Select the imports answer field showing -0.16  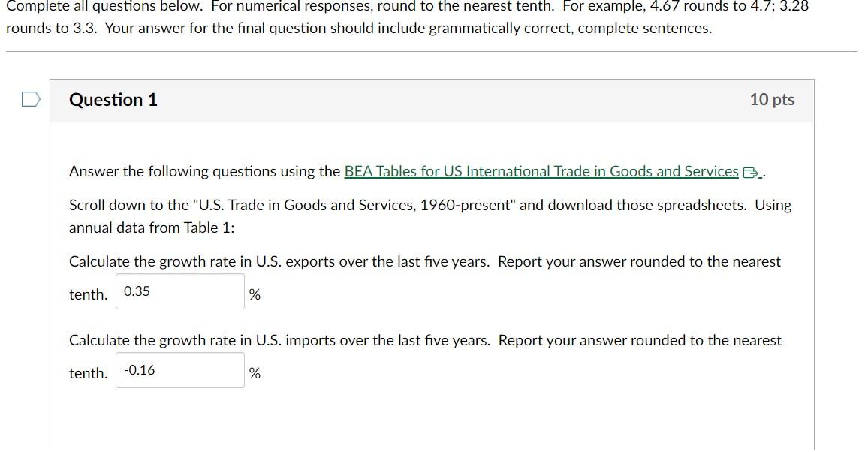click(179, 369)
